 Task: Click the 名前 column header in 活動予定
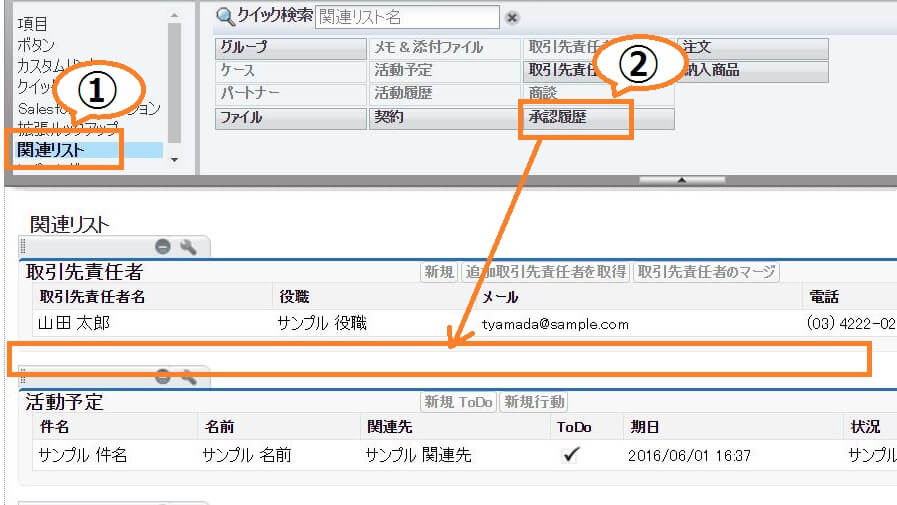[220, 427]
